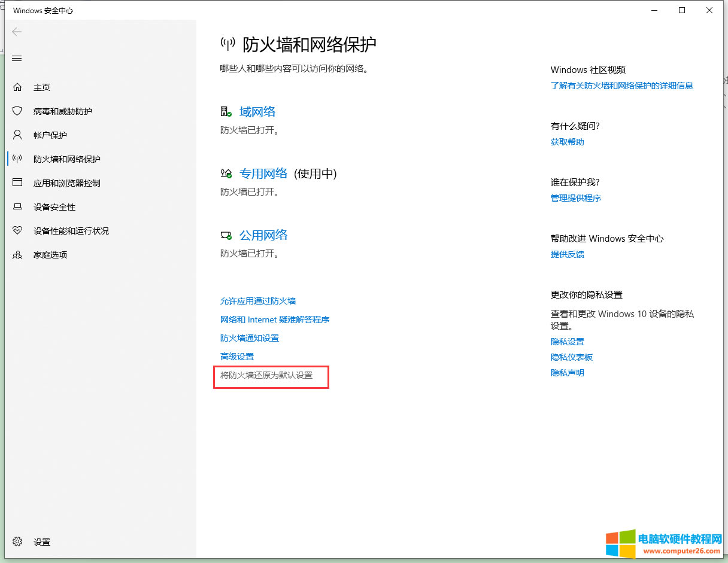Screen dimensions: 728x563
Task: Click the virus protection shield icon
Action: pyautogui.click(x=17, y=111)
